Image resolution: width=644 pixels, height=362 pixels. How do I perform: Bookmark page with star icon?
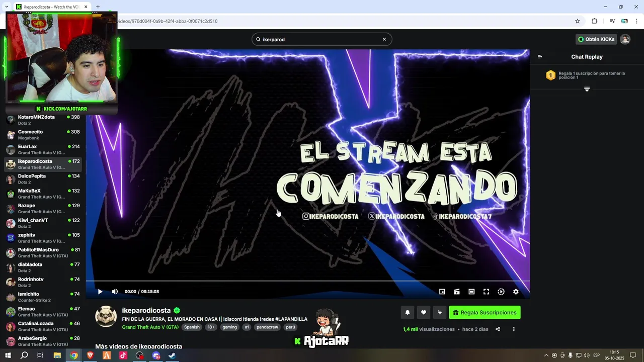[578, 21]
